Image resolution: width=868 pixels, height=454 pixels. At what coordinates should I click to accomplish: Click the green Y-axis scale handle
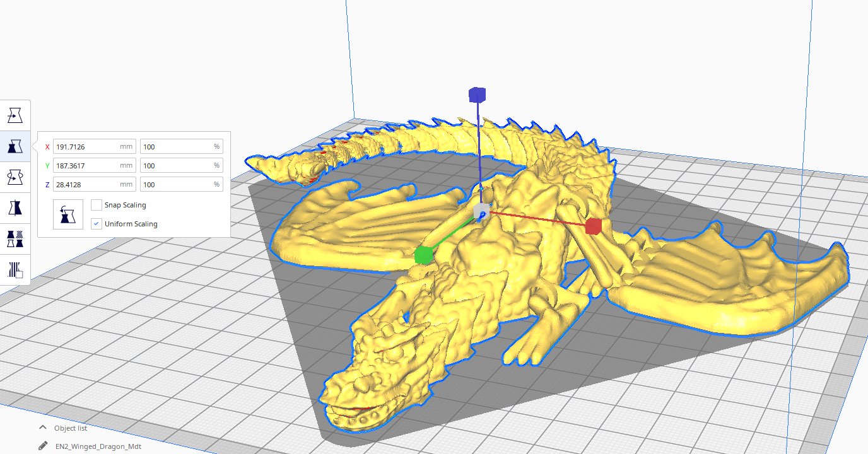tap(424, 255)
